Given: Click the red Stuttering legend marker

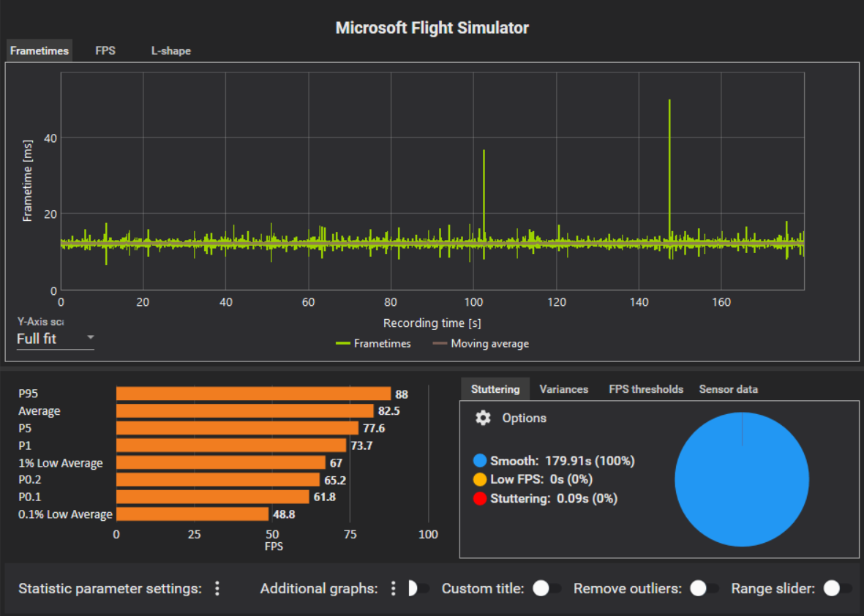Looking at the screenshot, I should click(478, 498).
